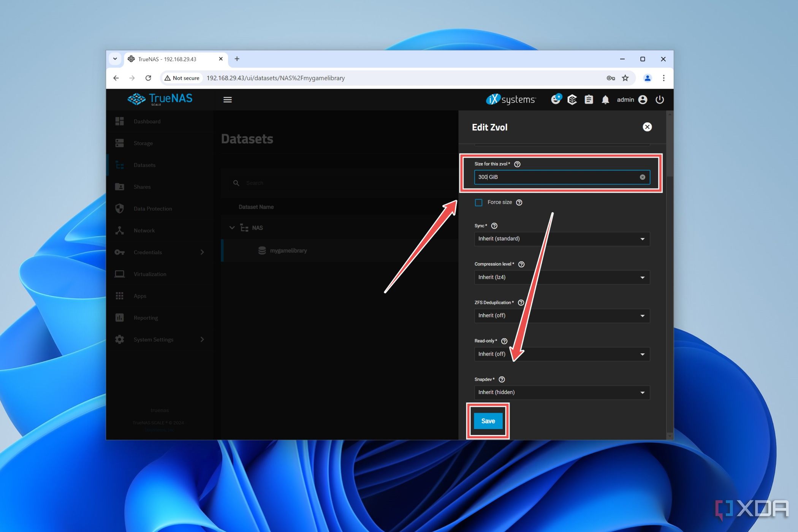
Task: Enable the Force size checkbox
Action: pos(478,202)
